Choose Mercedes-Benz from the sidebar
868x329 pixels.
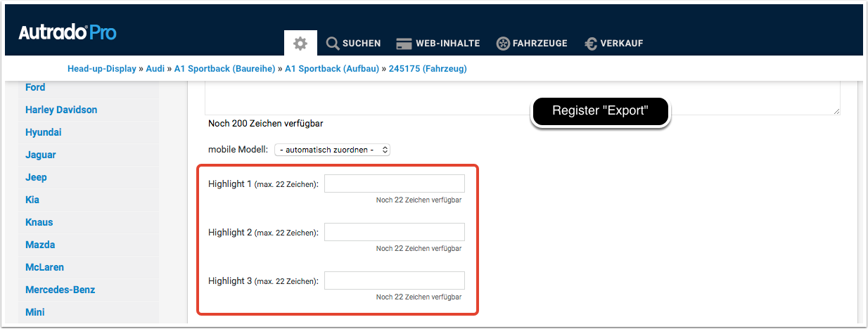(60, 290)
